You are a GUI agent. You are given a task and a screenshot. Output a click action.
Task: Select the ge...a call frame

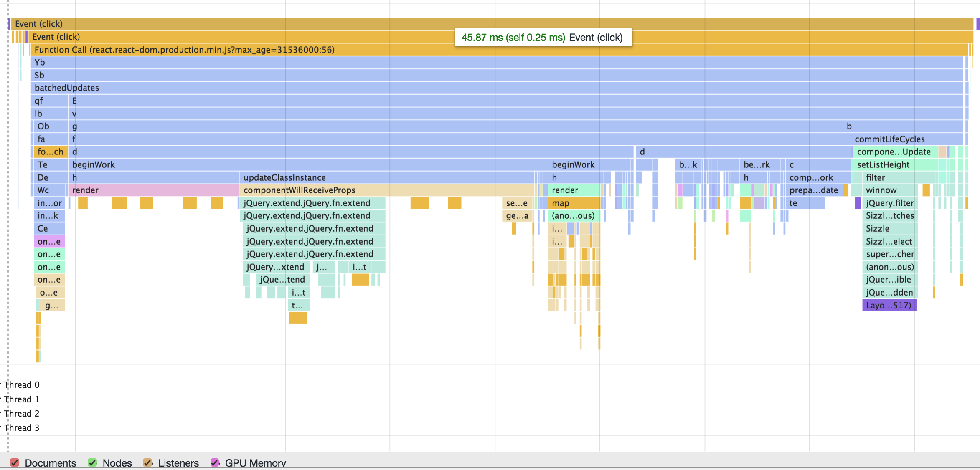(x=517, y=215)
